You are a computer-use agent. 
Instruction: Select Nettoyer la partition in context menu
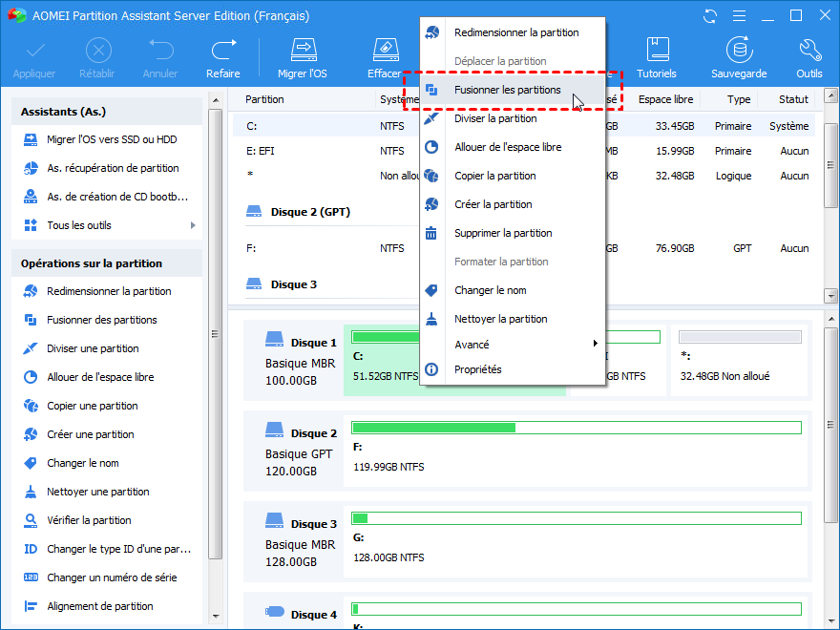coord(513,319)
